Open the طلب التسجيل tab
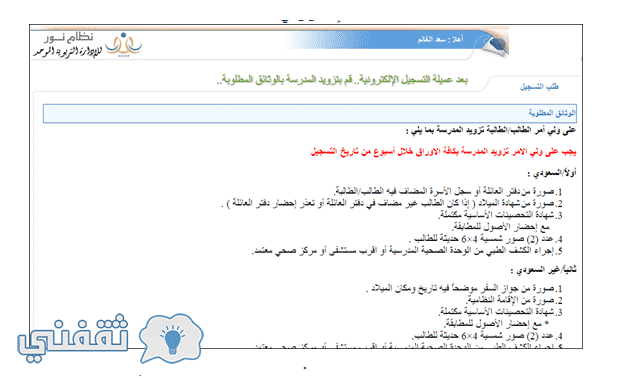 (539, 87)
